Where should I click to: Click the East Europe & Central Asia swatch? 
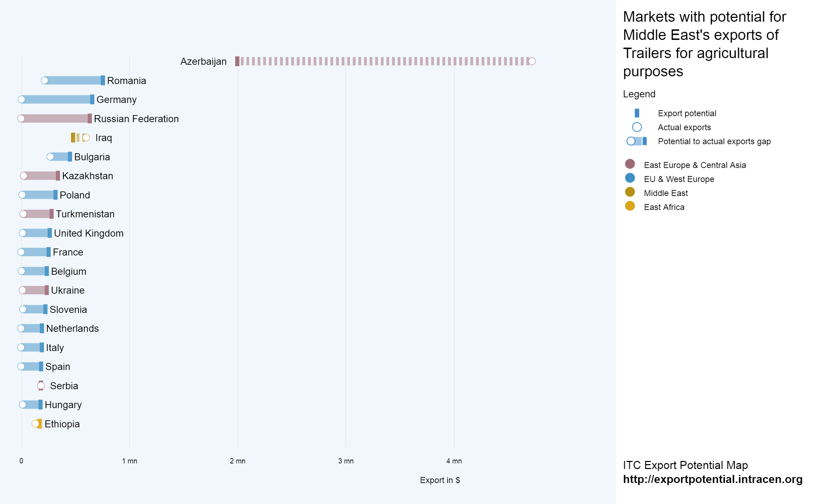click(x=630, y=164)
